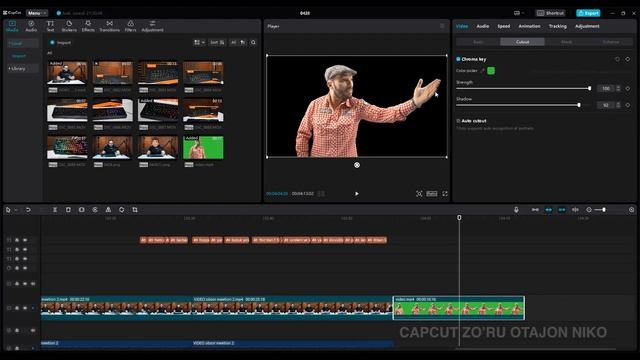This screenshot has width=640, height=360.
Task: Open the Player panel menu icon
Action: click(x=442, y=26)
